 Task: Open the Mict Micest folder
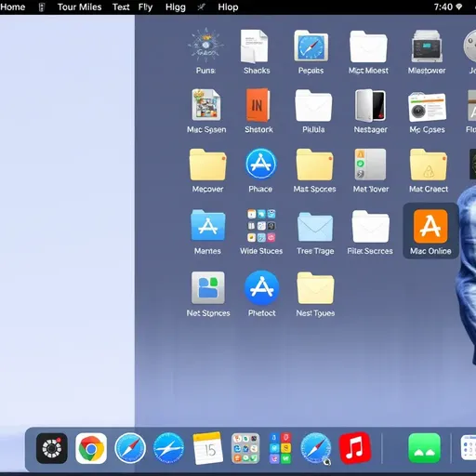368,46
